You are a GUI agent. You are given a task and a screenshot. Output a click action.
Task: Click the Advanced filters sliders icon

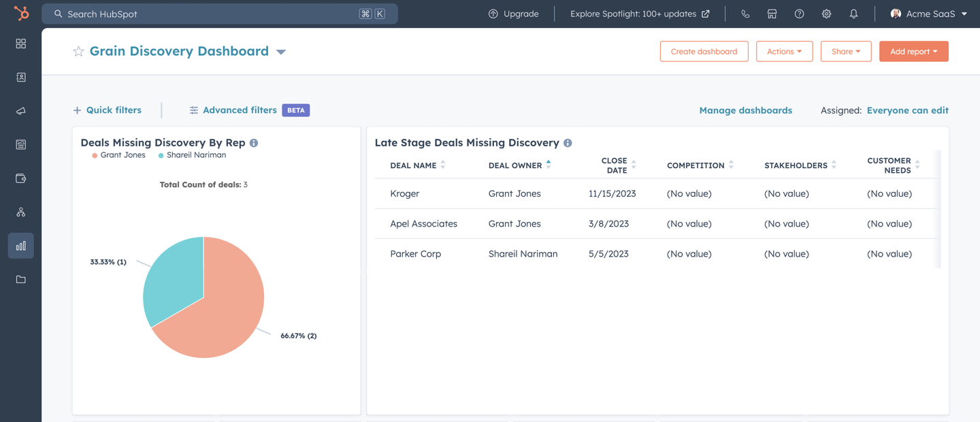(x=194, y=110)
